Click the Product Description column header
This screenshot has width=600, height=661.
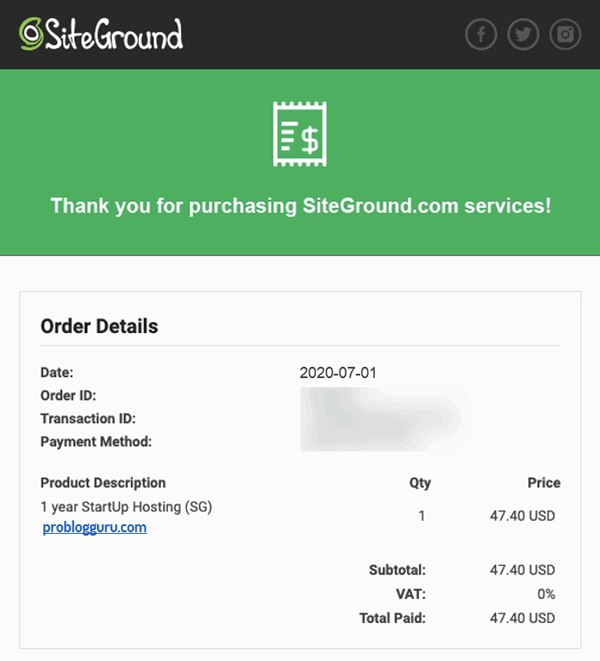click(x=103, y=483)
